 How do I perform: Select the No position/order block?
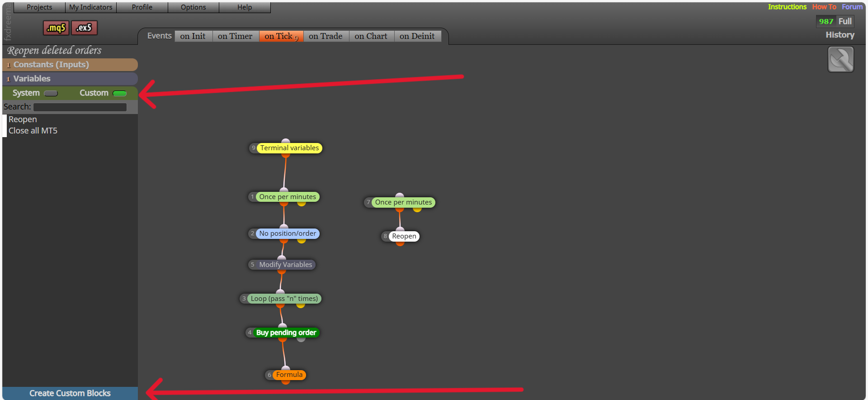[x=288, y=233]
